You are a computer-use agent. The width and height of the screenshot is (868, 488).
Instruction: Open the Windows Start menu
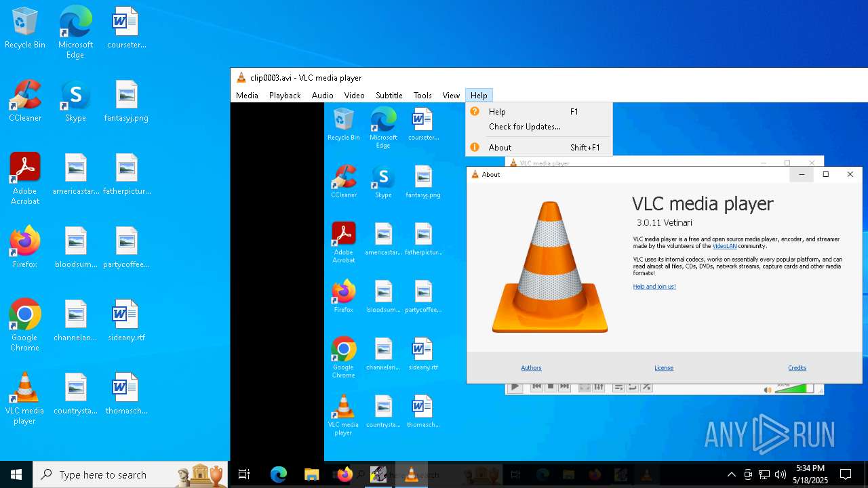tap(16, 474)
